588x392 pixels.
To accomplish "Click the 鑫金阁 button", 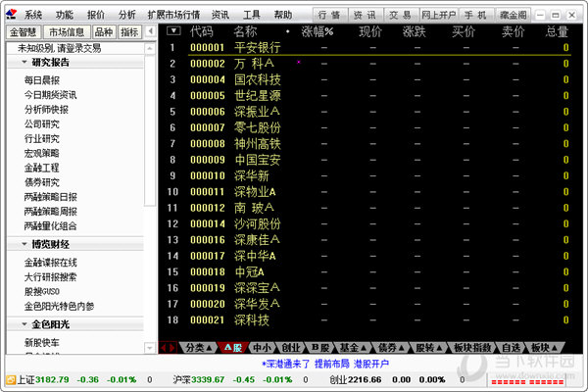I will [x=513, y=15].
